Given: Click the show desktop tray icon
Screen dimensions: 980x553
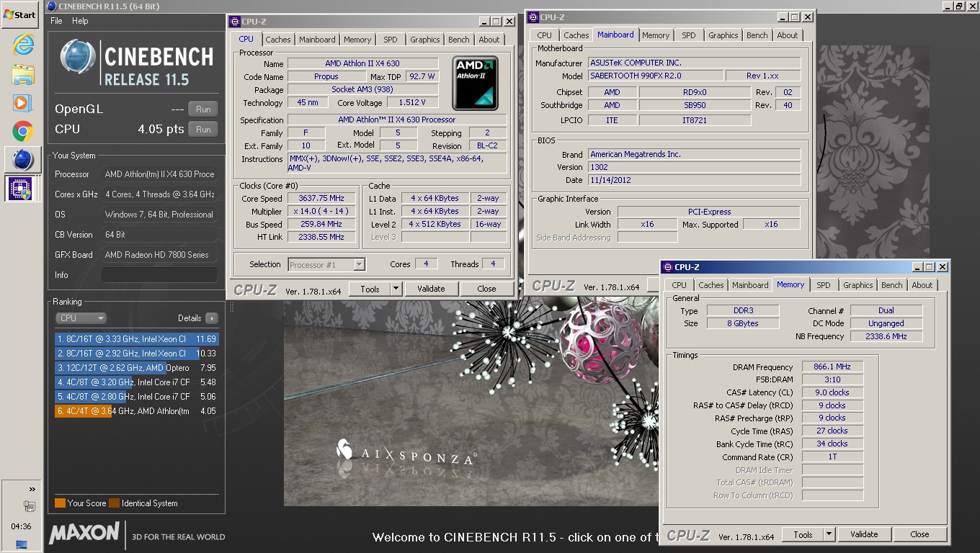Looking at the screenshot, I should (22, 544).
